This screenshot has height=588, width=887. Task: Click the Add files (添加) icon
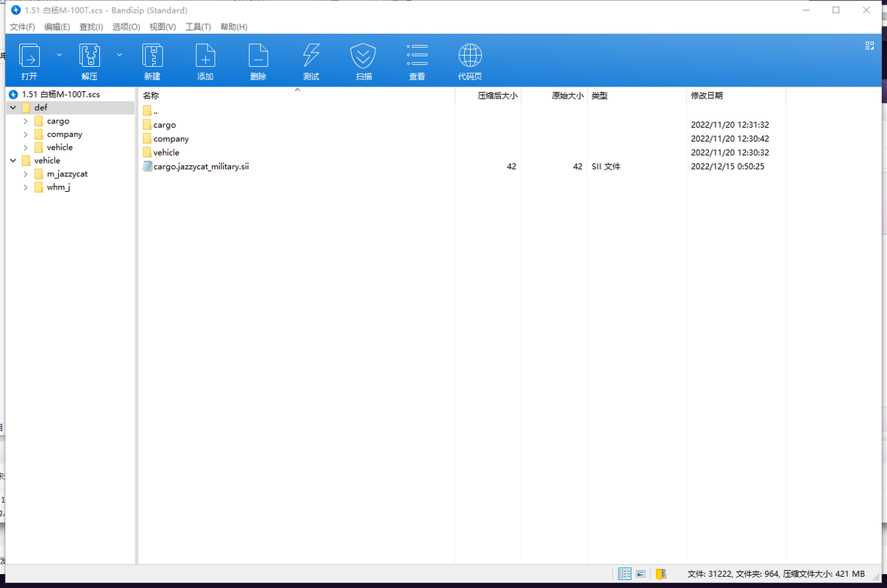205,56
